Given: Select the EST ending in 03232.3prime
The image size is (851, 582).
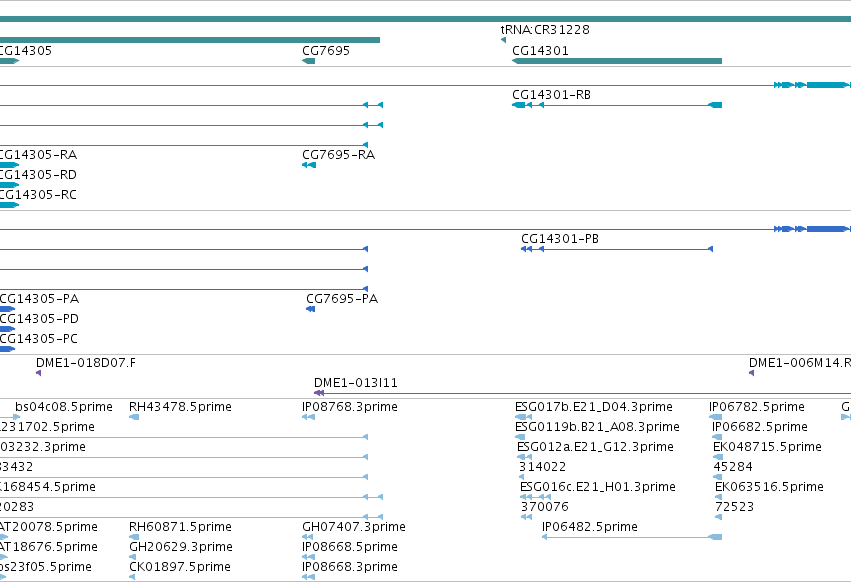Looking at the screenshot, I should point(43,447).
